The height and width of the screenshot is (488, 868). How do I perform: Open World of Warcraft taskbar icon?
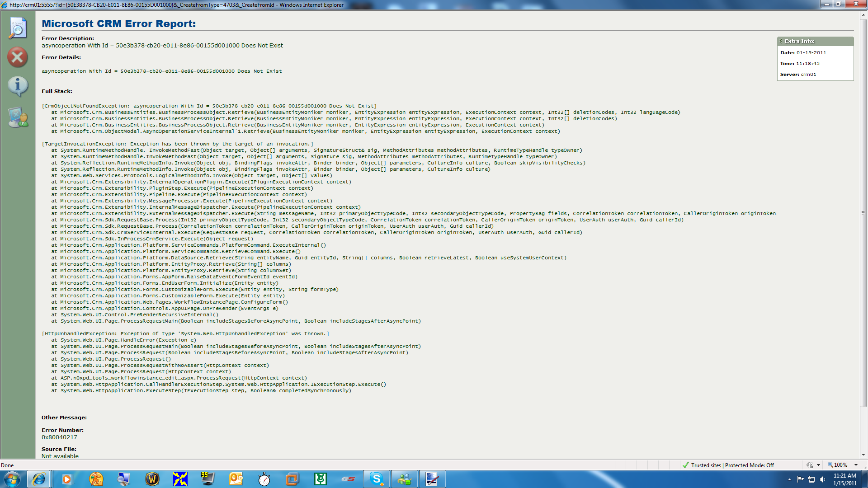click(x=152, y=479)
